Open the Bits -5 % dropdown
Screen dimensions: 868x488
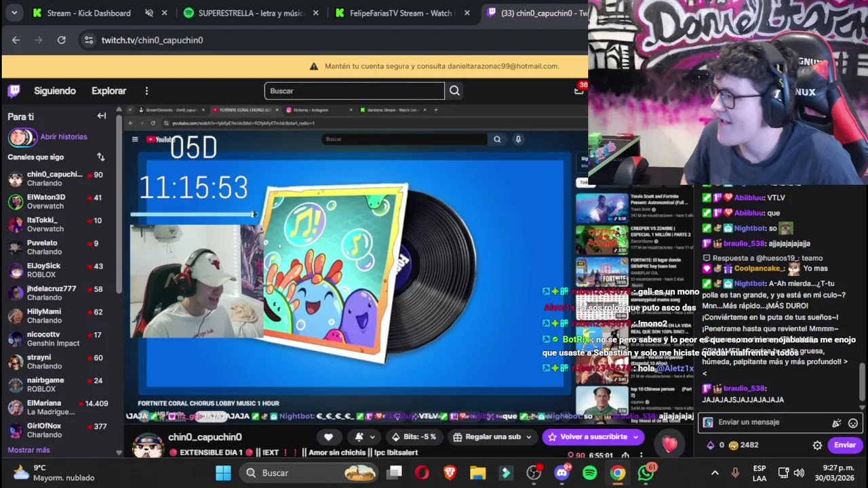click(x=414, y=437)
